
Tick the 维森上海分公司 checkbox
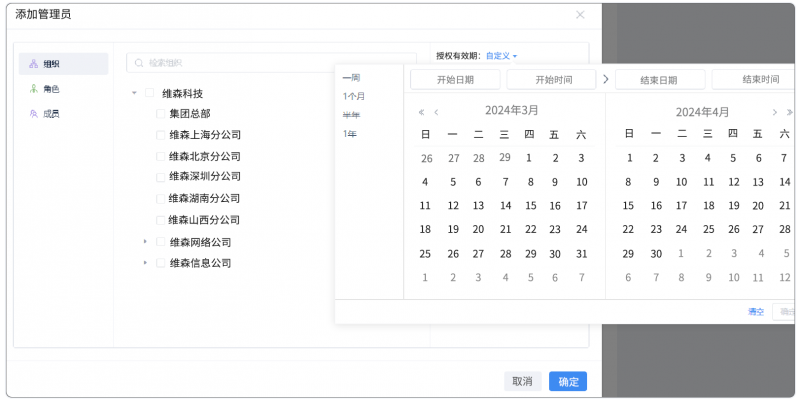point(161,135)
